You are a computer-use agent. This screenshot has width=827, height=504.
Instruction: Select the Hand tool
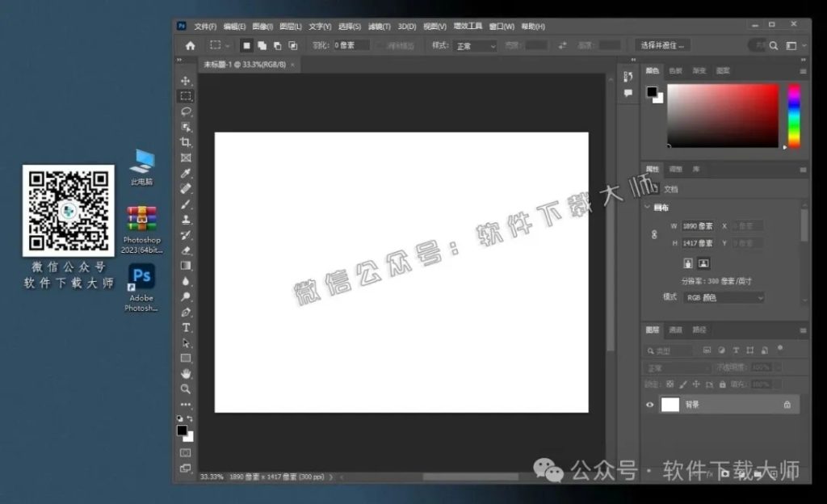click(186, 373)
